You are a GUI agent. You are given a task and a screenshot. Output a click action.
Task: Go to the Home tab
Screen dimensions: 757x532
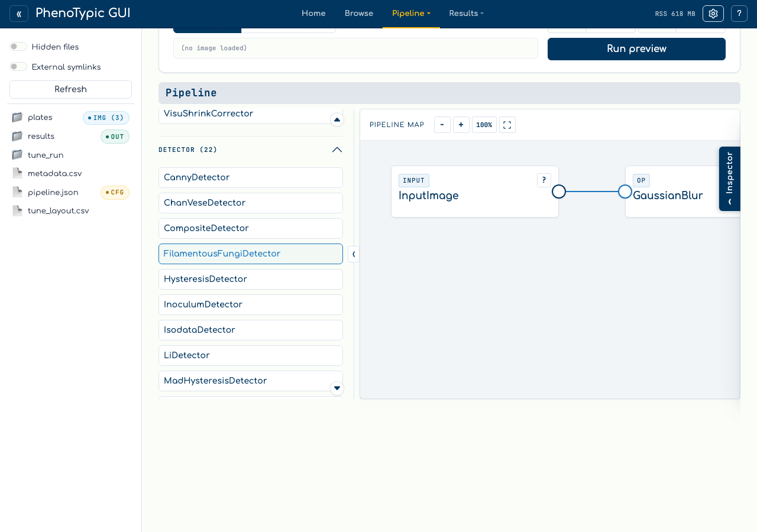(313, 14)
